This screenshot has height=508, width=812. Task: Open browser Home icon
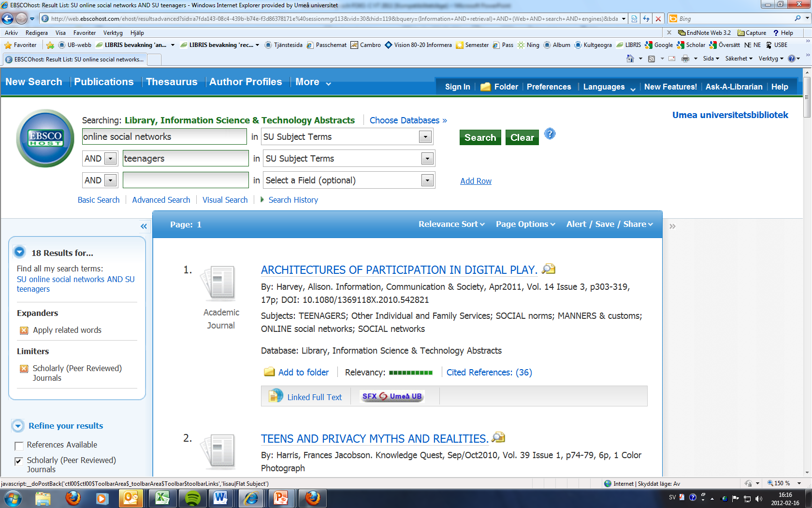pyautogui.click(x=630, y=59)
